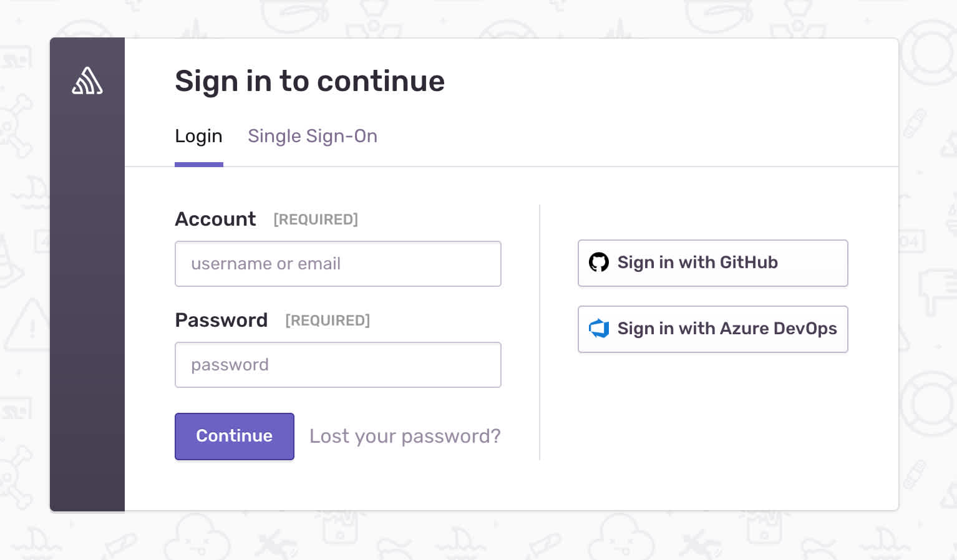
Task: Switch to the Login tab
Action: 198,136
